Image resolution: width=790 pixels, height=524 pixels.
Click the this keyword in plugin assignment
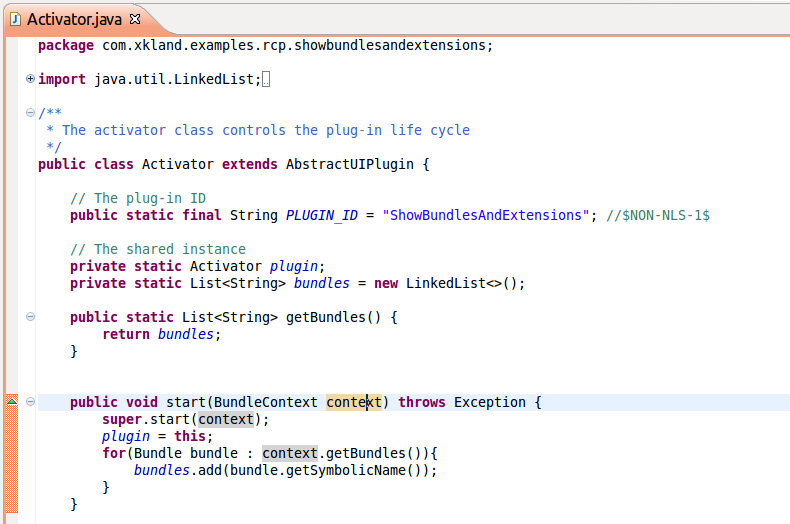pos(190,436)
